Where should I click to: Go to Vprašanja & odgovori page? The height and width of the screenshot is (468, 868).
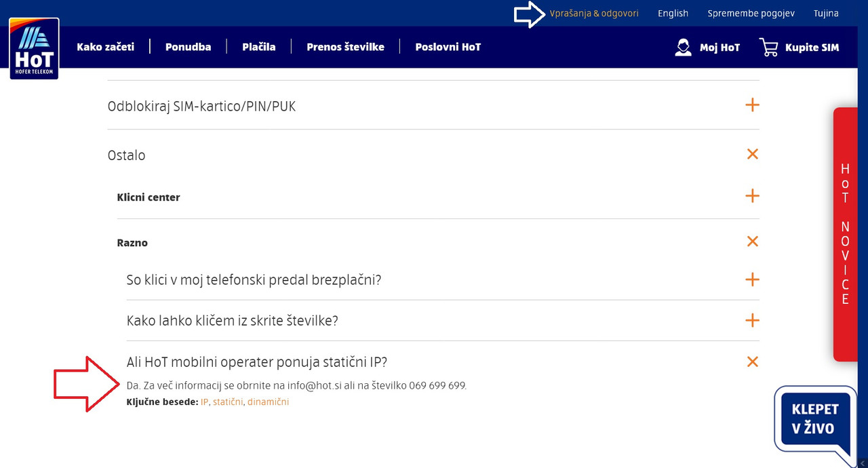click(x=594, y=14)
